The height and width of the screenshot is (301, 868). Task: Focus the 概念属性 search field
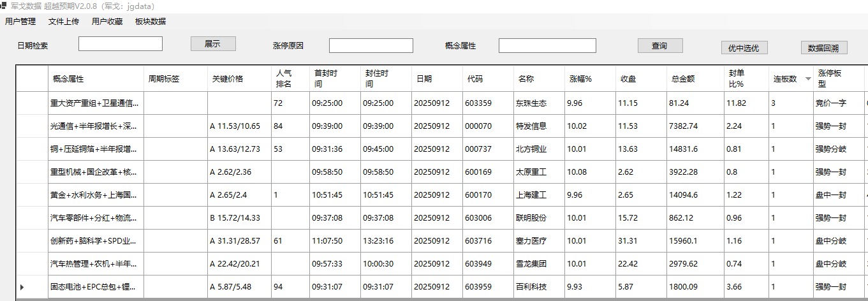coord(547,46)
